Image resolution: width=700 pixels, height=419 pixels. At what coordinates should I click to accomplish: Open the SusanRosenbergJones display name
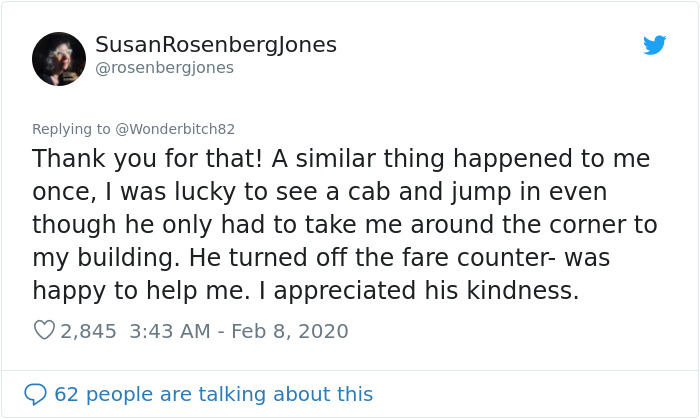[x=215, y=45]
